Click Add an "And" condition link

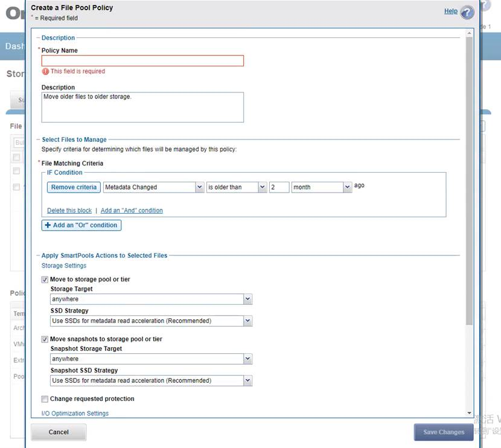click(x=132, y=211)
